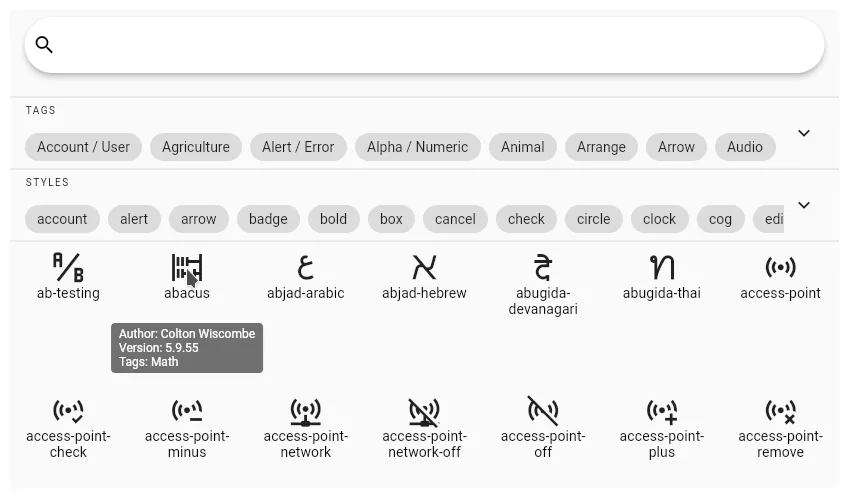The width and height of the screenshot is (849, 499).
Task: Select the access-point-network-off icon
Action: coord(424,411)
